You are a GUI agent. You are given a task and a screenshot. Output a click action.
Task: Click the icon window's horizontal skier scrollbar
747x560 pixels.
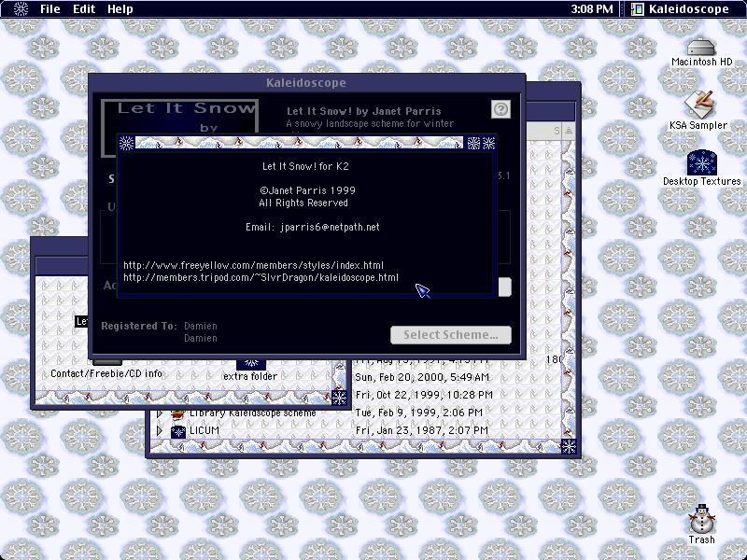coord(183,398)
